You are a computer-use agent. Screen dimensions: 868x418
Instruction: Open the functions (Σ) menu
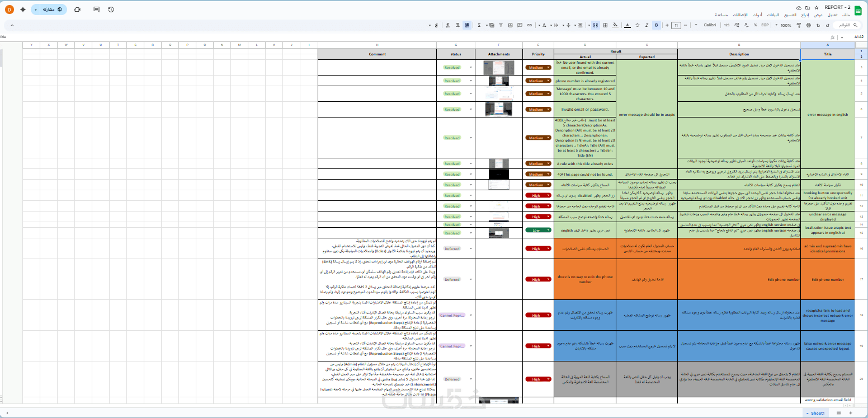point(479,25)
